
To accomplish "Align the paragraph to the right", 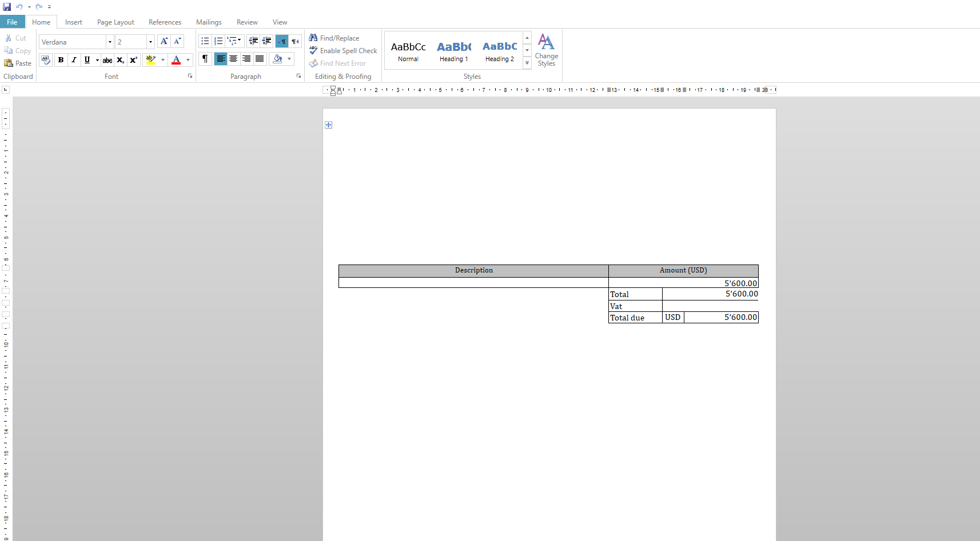I will pyautogui.click(x=246, y=59).
